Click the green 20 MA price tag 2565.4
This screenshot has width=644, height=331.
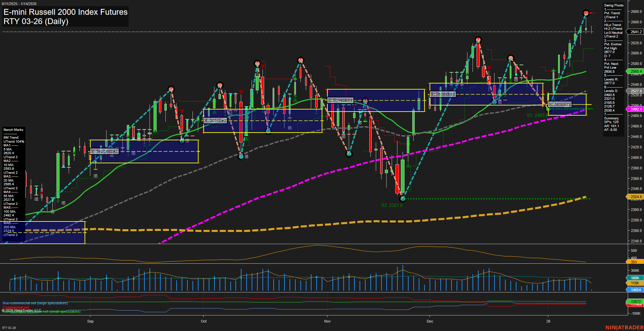tap(636, 71)
